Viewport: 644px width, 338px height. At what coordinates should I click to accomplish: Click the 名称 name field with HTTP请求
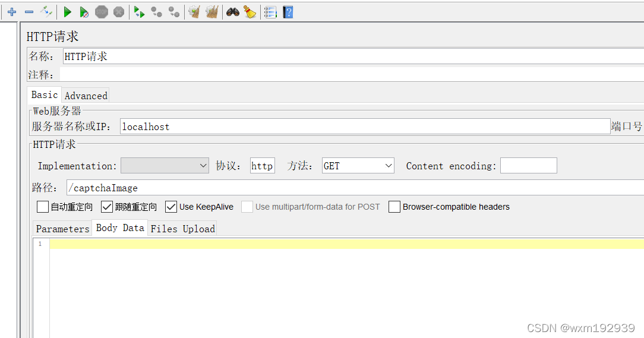(353, 56)
